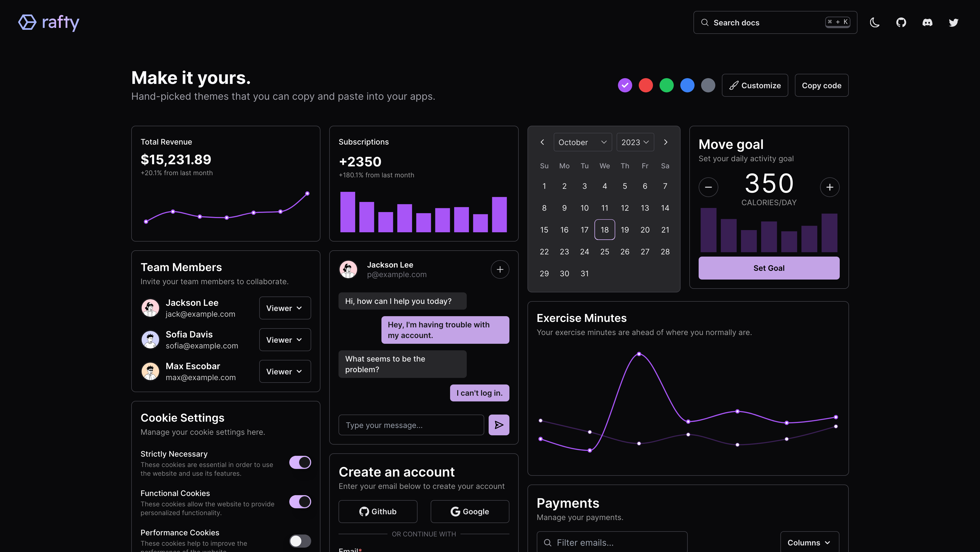The image size is (980, 552).
Task: Toggle dark mode with the moon icon
Action: click(875, 22)
